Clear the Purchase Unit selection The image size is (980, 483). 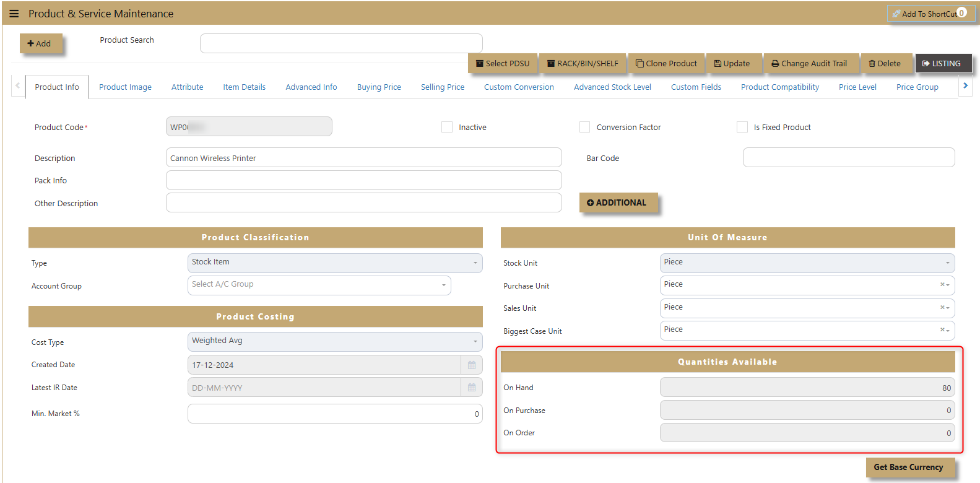[942, 285]
